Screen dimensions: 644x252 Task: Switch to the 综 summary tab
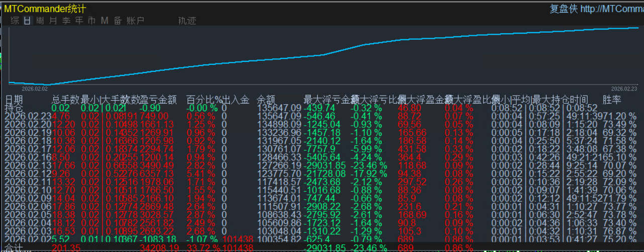click(15, 21)
